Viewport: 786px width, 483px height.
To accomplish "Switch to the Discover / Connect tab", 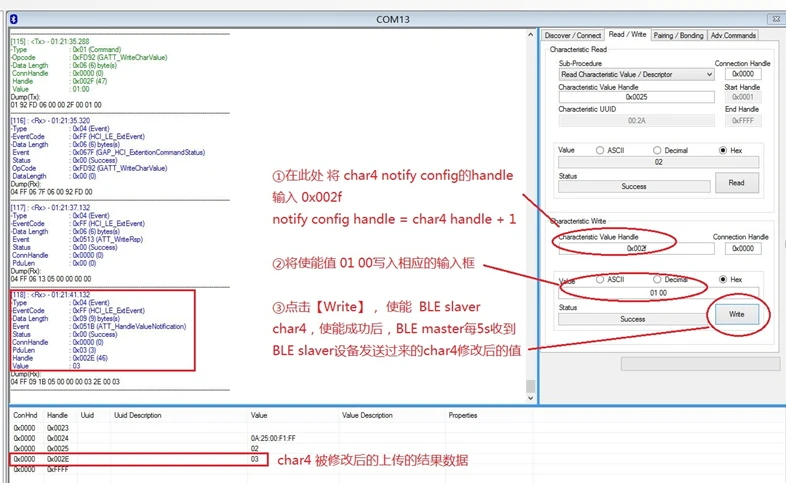I will pos(572,36).
